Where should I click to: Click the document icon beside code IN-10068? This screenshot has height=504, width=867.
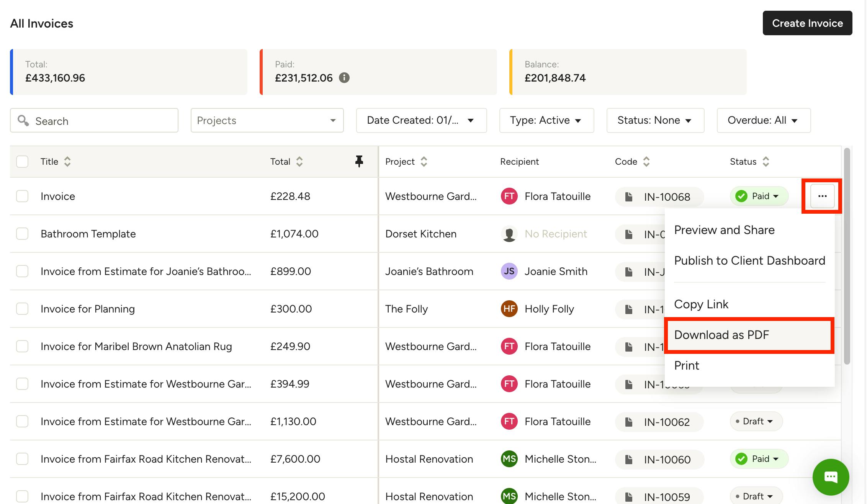(x=628, y=197)
